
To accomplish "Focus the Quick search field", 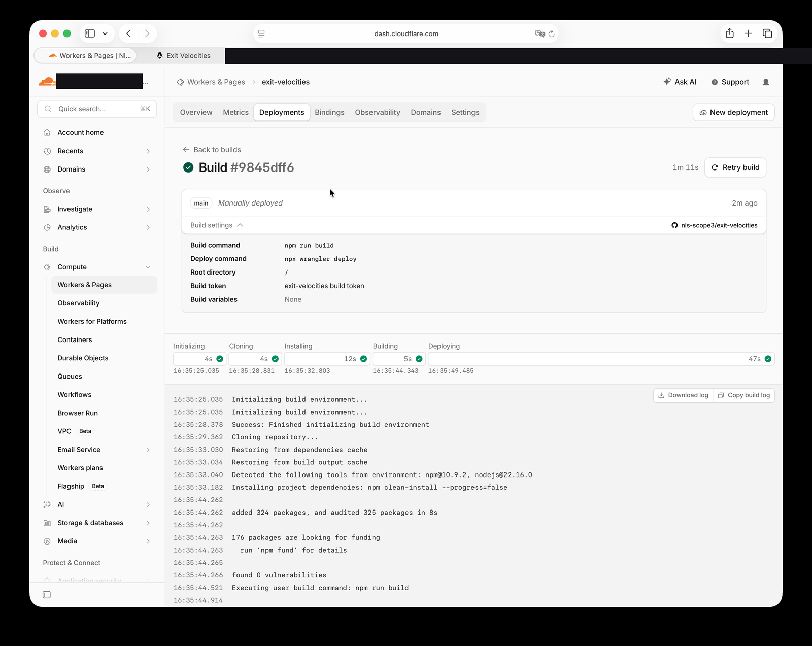I will coord(97,109).
